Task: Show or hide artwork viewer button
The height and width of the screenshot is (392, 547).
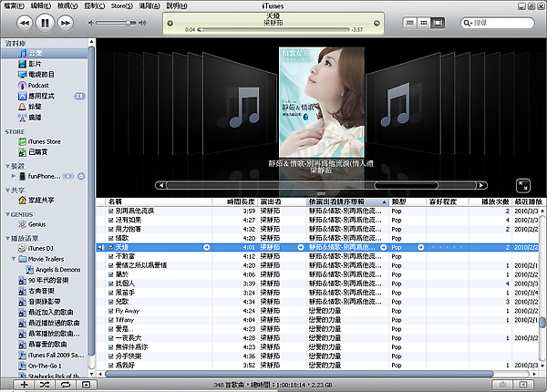Action: pos(87,385)
